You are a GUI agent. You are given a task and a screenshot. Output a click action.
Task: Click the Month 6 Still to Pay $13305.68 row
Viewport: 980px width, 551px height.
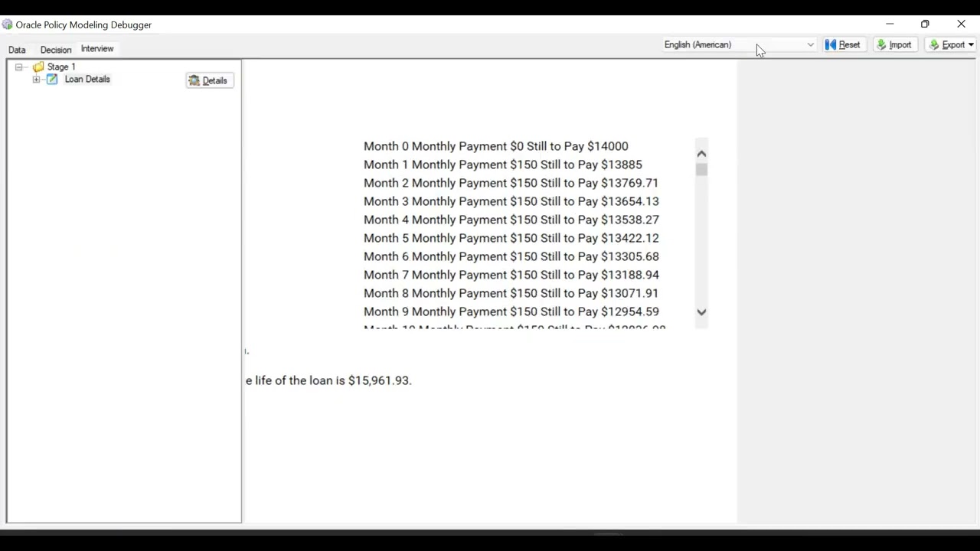tap(511, 256)
